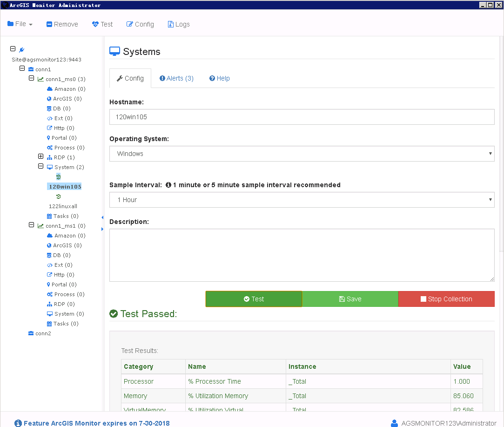Click the DB database icon under conn1_ms0
This screenshot has height=427, width=504.
[49, 108]
